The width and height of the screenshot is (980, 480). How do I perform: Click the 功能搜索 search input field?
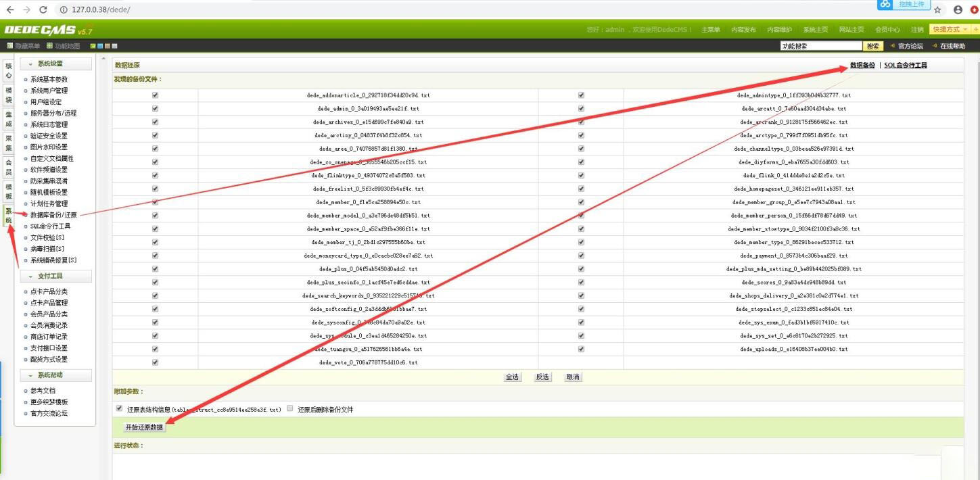[821, 46]
